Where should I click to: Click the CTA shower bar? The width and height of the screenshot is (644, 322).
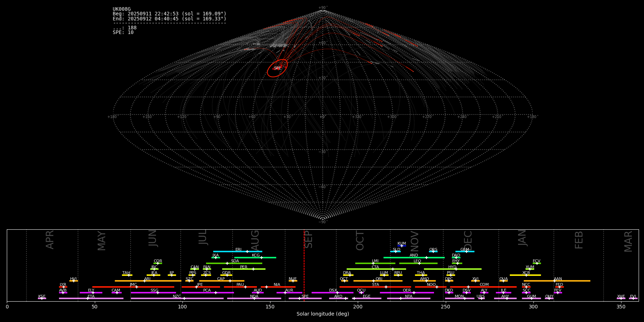pos(376,269)
